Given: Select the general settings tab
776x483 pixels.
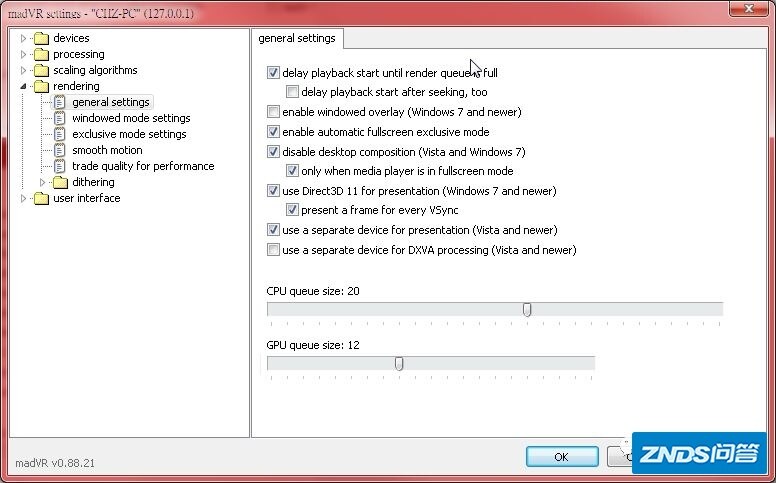Looking at the screenshot, I should (x=297, y=38).
